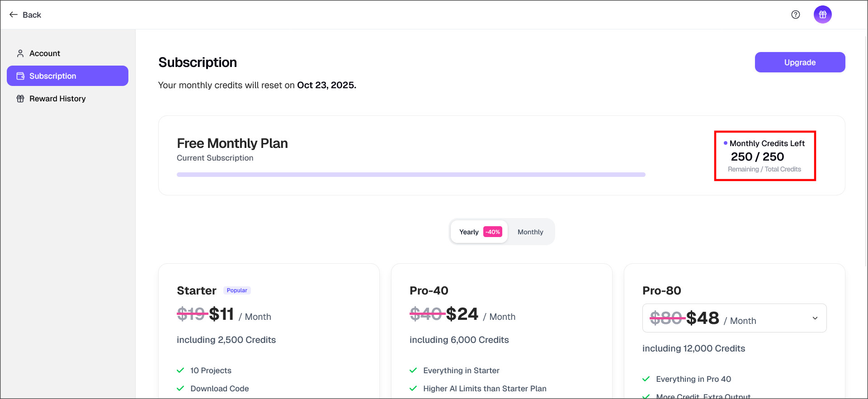
Task: Click the Everything in Starter checkmark
Action: [413, 370]
